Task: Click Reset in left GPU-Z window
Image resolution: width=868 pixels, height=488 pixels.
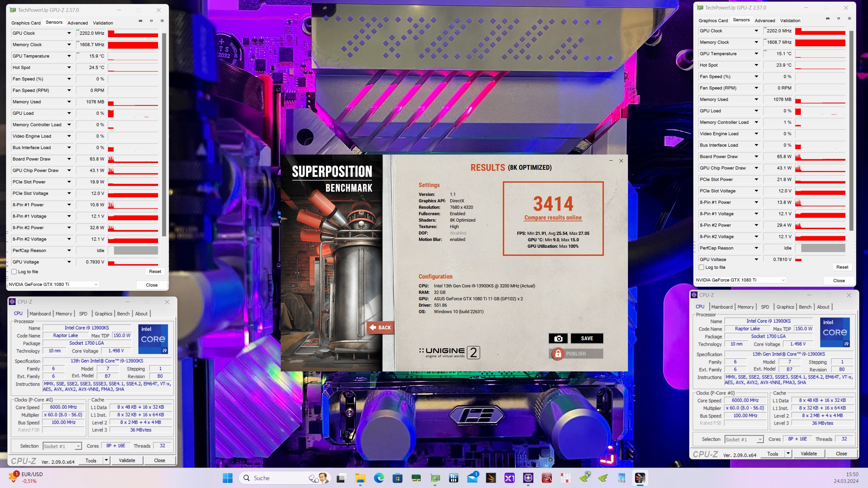Action: 155,271
